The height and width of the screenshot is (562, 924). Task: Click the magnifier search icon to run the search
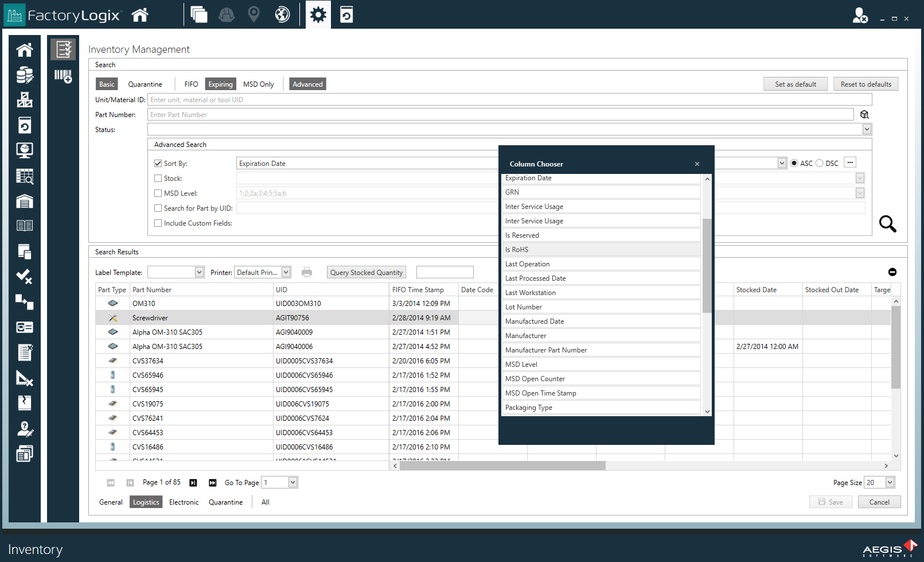(887, 224)
